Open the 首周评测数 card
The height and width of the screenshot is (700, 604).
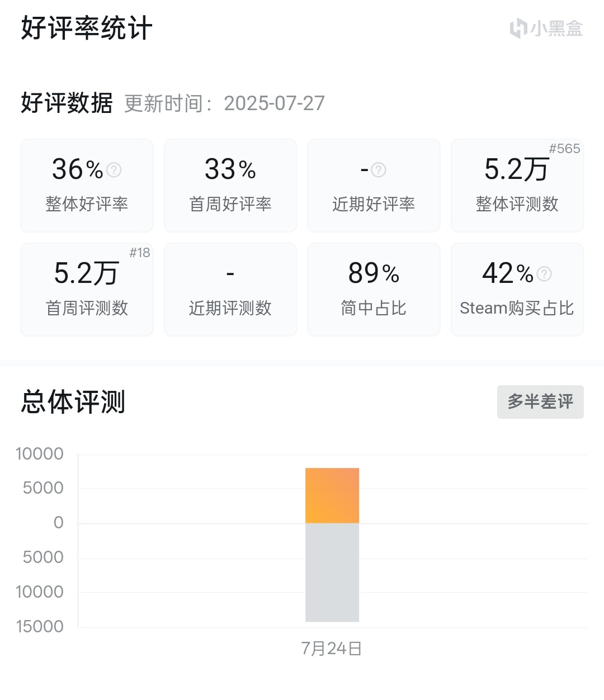(87, 290)
